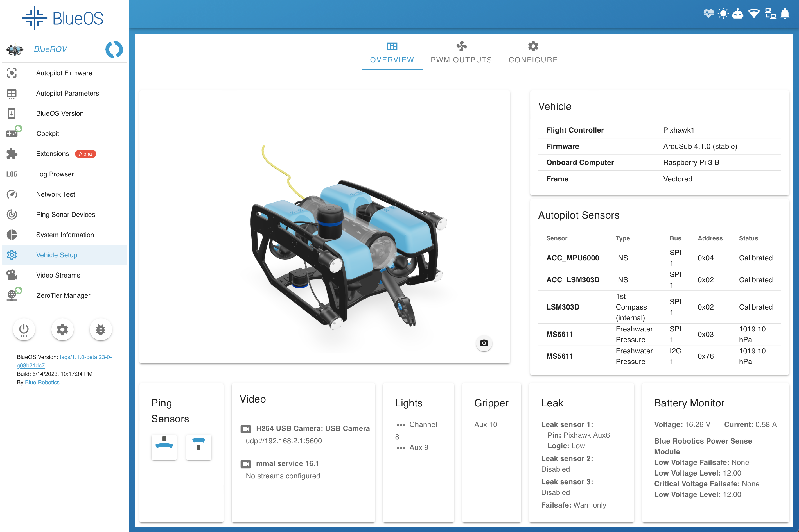Click the Alpha badge beside Extensions
The image size is (799, 532).
coord(85,154)
